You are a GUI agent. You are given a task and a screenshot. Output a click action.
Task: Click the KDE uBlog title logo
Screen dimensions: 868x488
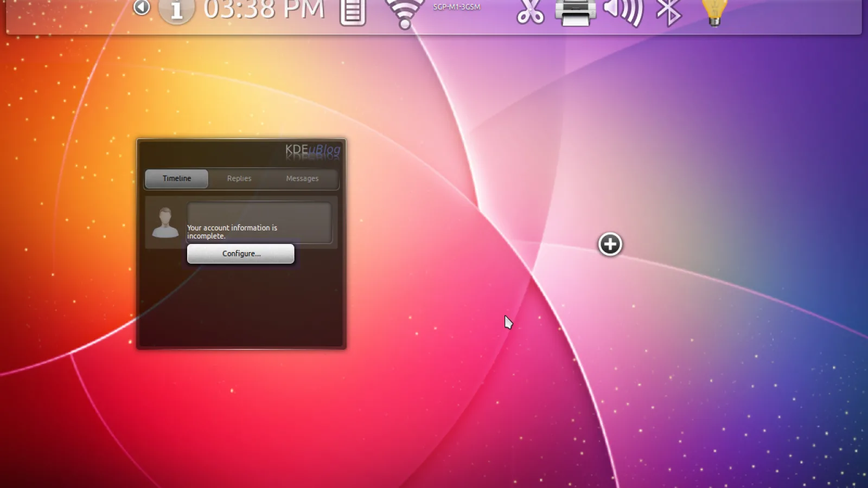click(313, 150)
